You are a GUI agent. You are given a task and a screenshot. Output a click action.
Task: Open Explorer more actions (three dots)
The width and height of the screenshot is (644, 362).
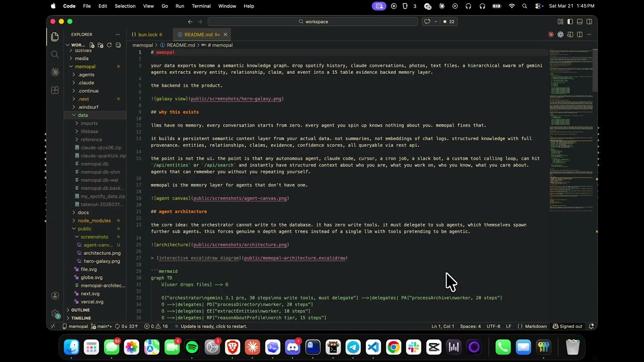[118, 35]
